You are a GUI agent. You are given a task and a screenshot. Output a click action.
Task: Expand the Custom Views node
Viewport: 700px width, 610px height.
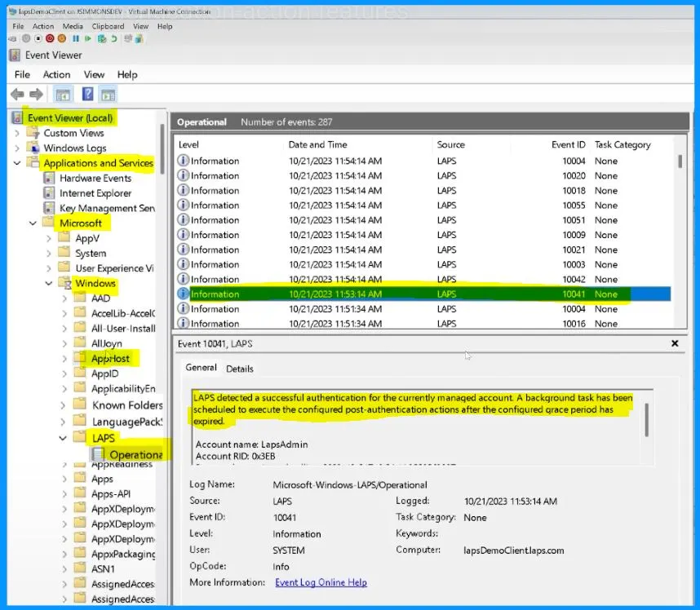click(17, 133)
